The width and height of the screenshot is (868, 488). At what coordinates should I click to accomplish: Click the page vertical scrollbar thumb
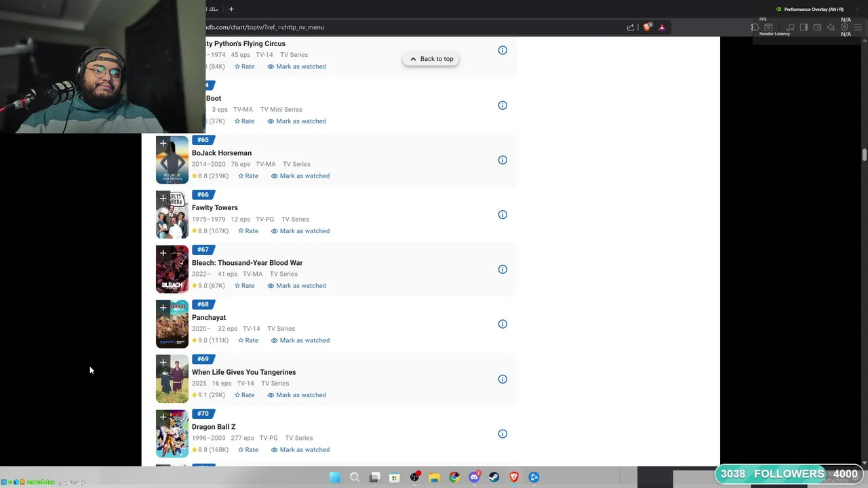click(865, 155)
